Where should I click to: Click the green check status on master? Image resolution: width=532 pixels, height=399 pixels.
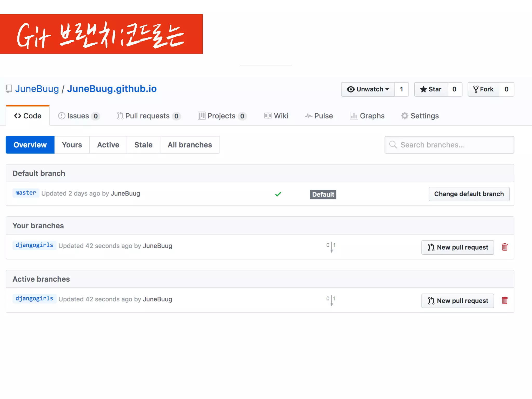coord(278,194)
